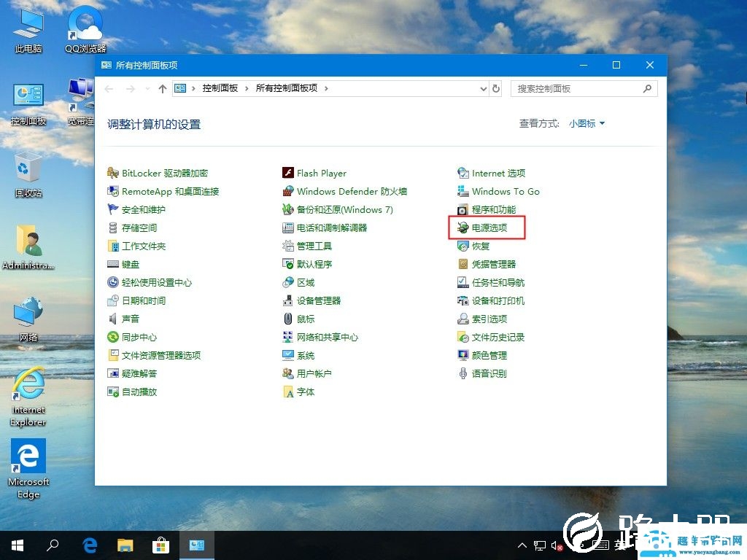Select the Internet Explorer desktop shortcut
Viewport: 747px width, 560px height.
pyautogui.click(x=28, y=397)
